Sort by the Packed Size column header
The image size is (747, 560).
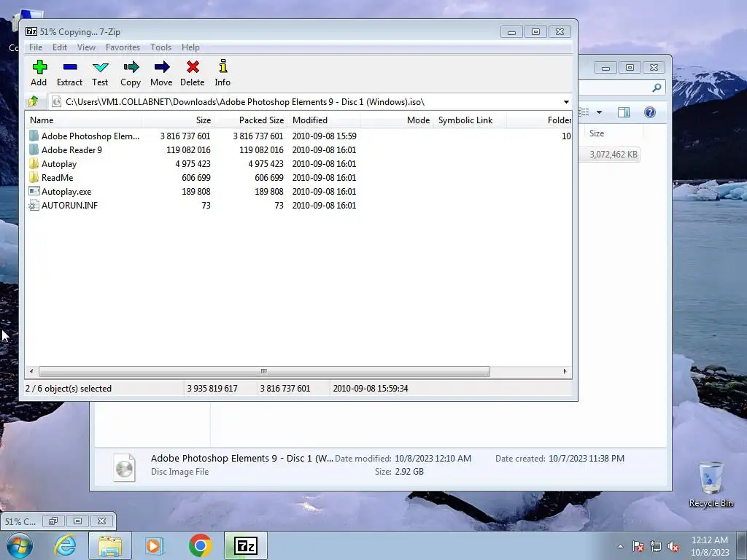point(251,120)
